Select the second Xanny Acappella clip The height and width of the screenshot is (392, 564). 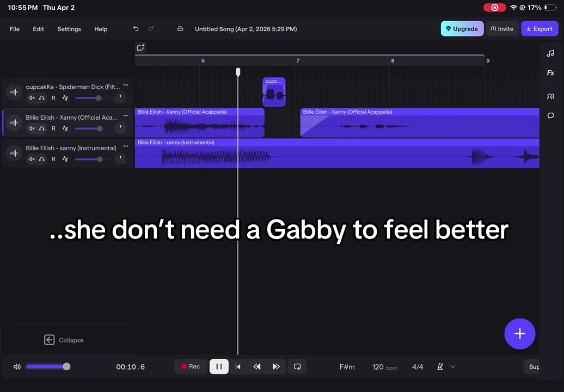[420, 122]
